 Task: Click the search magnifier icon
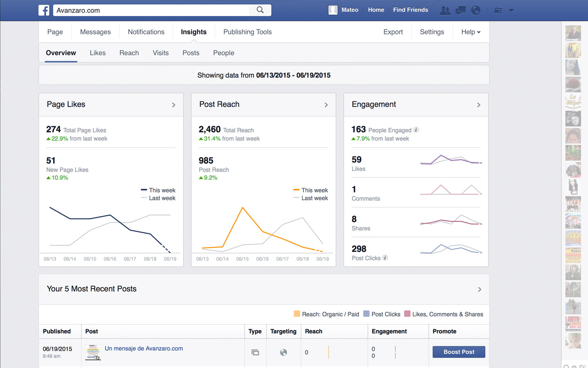point(260,10)
